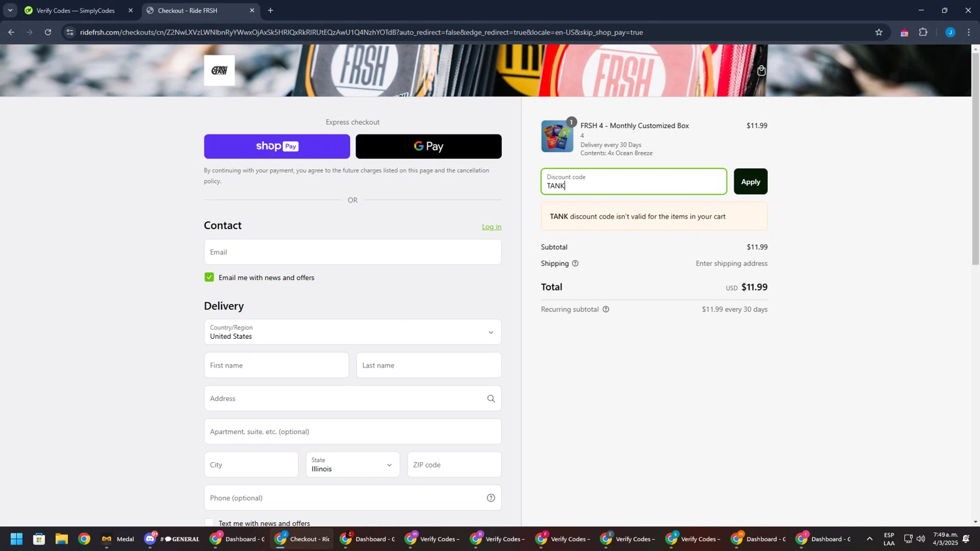The height and width of the screenshot is (551, 980).
Task: Open the cart bag icon in header
Action: pos(761,71)
